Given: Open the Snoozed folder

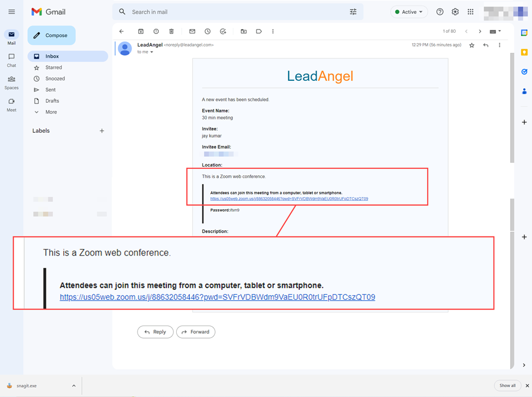Looking at the screenshot, I should click(x=55, y=79).
